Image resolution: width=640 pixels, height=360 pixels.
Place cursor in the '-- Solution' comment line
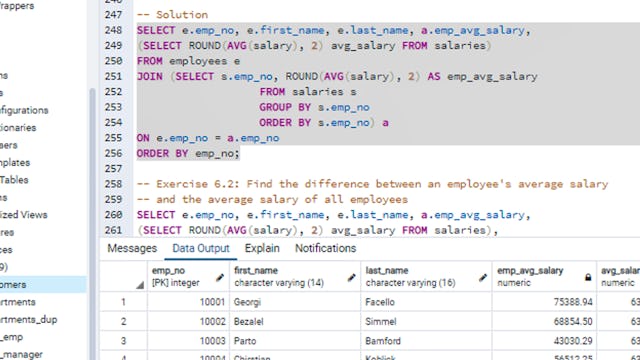pyautogui.click(x=172, y=15)
